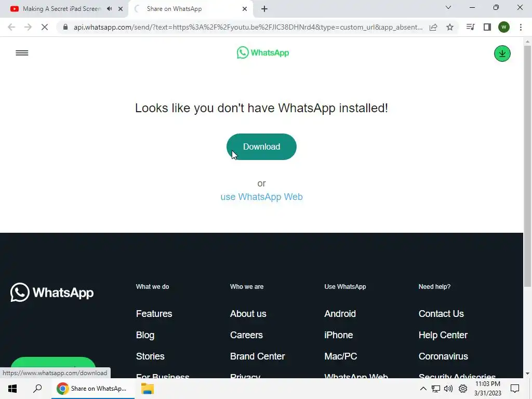Open the media control icon in toolbar

470,27
